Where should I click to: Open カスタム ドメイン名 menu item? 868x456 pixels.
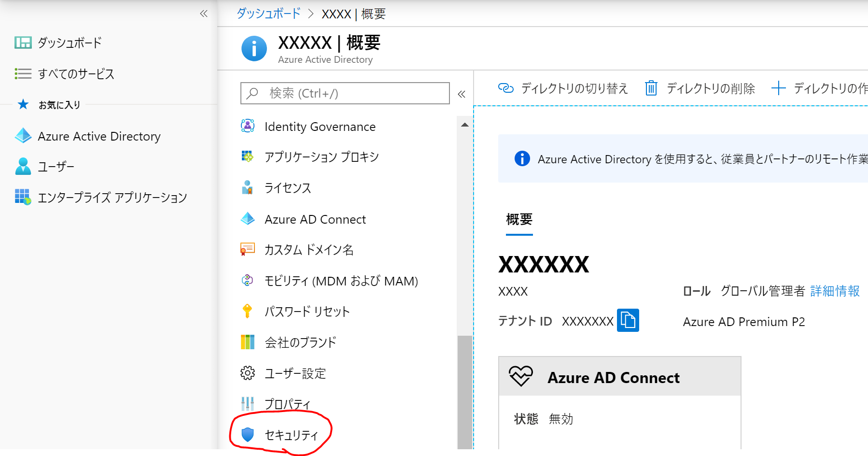click(x=309, y=250)
